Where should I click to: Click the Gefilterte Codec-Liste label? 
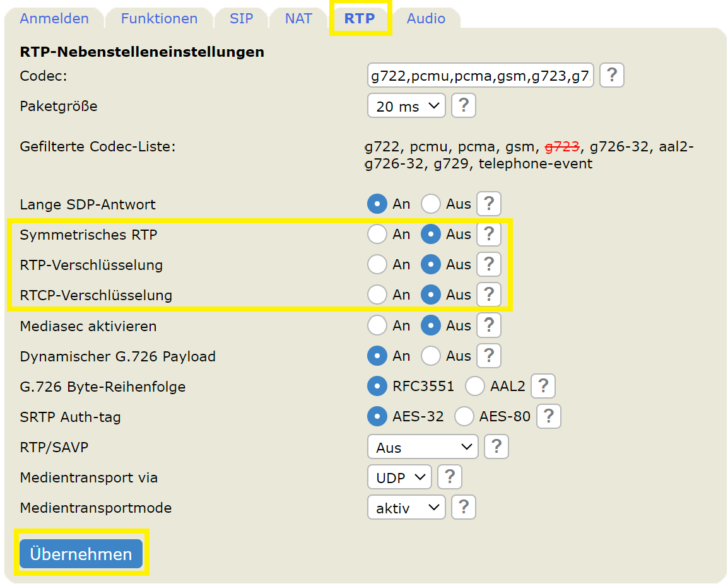(x=98, y=147)
